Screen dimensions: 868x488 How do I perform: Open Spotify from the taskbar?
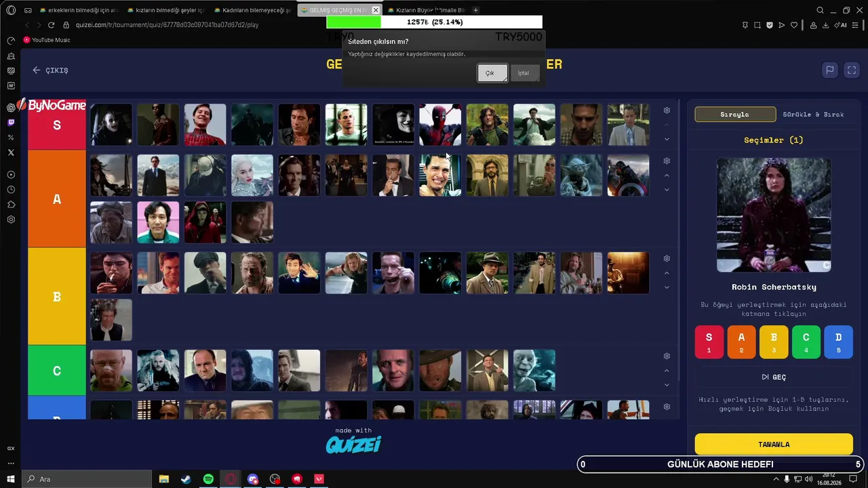click(x=208, y=479)
